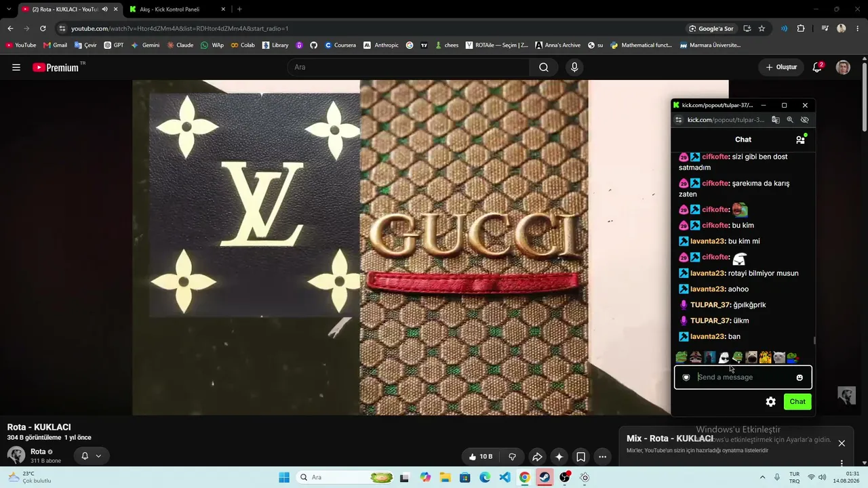Open the GitHub bookmark icon
The height and width of the screenshot is (488, 868).
click(313, 45)
